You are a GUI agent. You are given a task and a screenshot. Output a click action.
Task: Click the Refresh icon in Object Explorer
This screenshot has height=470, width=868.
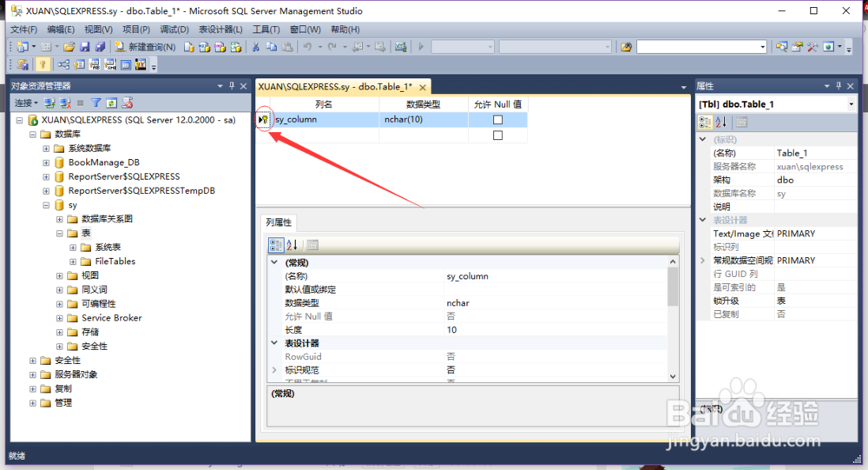[111, 103]
